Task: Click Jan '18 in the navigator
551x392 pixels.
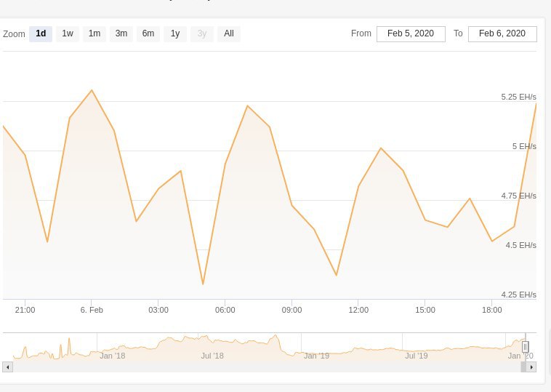Action: click(x=113, y=356)
